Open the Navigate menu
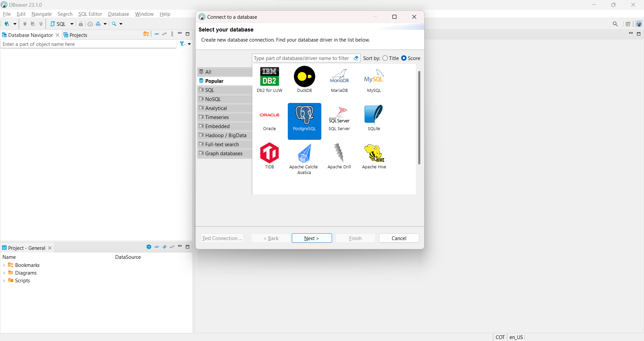 coord(42,14)
